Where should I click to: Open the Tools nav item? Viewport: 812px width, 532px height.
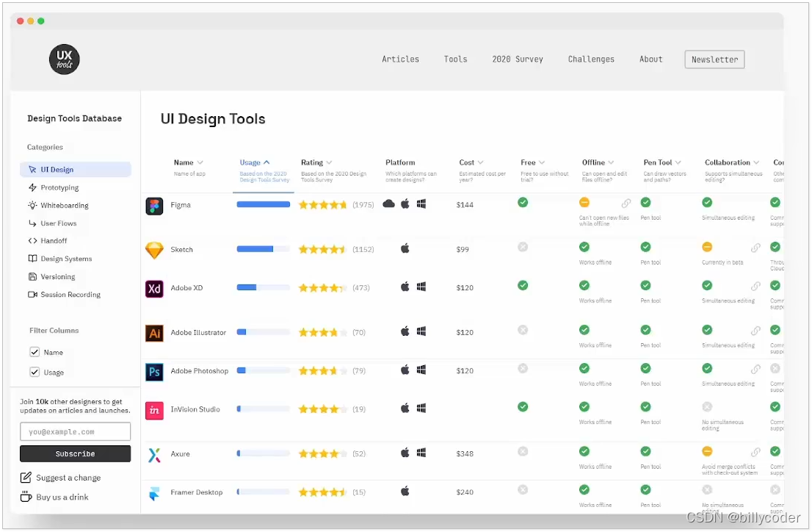455,59
